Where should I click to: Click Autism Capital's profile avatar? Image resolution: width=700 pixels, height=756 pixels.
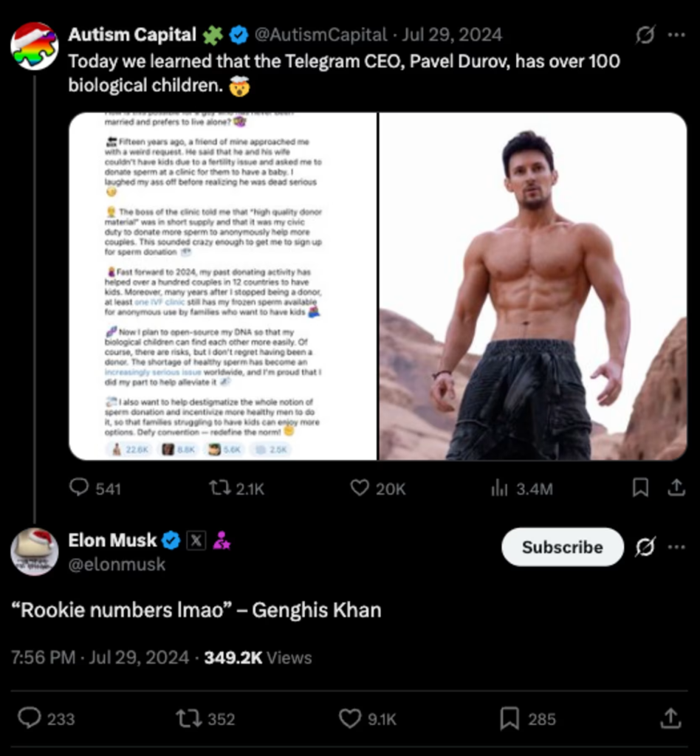click(x=35, y=46)
